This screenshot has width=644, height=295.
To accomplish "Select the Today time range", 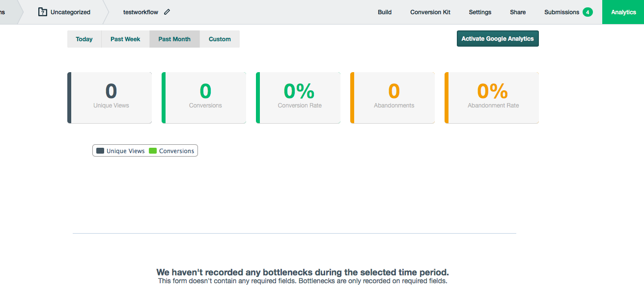I will coord(84,39).
